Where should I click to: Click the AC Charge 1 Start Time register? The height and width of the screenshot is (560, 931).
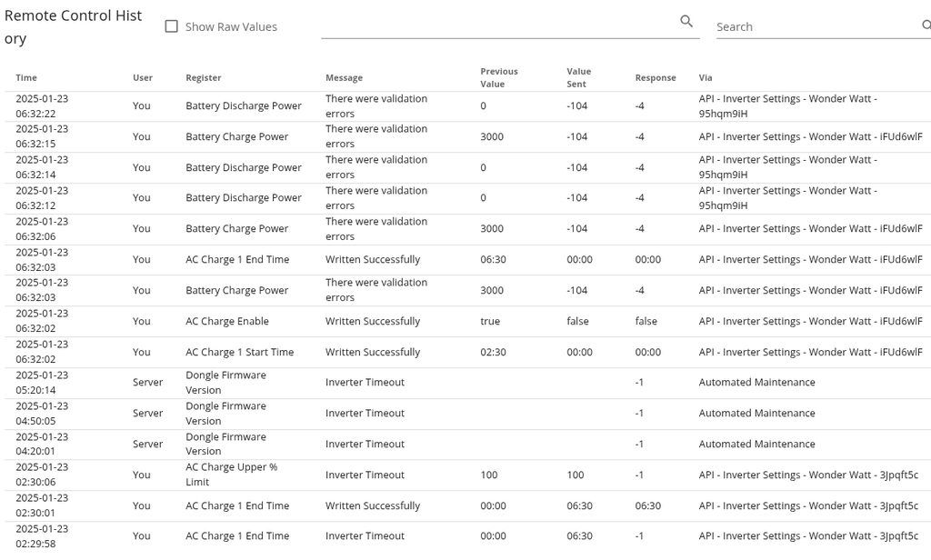coord(239,352)
